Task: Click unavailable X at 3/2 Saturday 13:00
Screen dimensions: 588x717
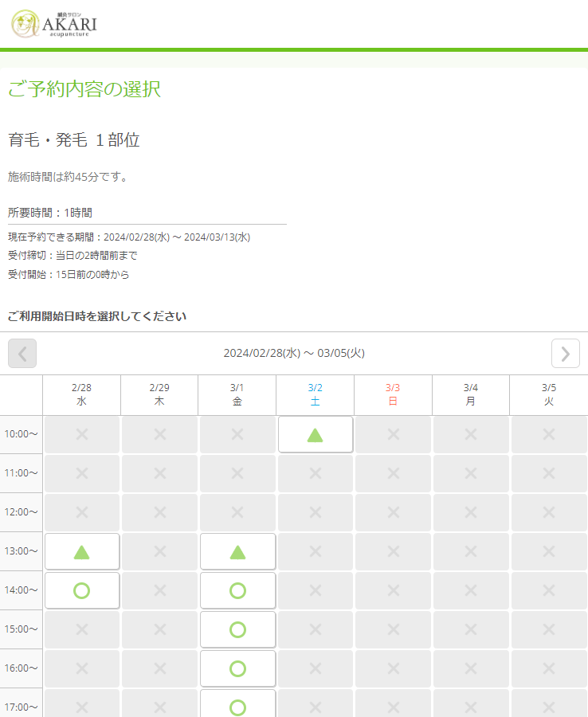Action: click(316, 551)
